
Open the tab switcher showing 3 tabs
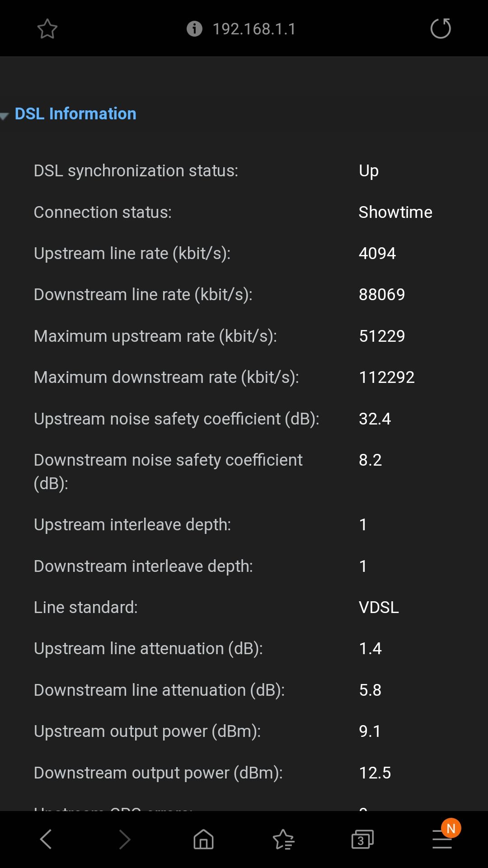click(x=362, y=840)
